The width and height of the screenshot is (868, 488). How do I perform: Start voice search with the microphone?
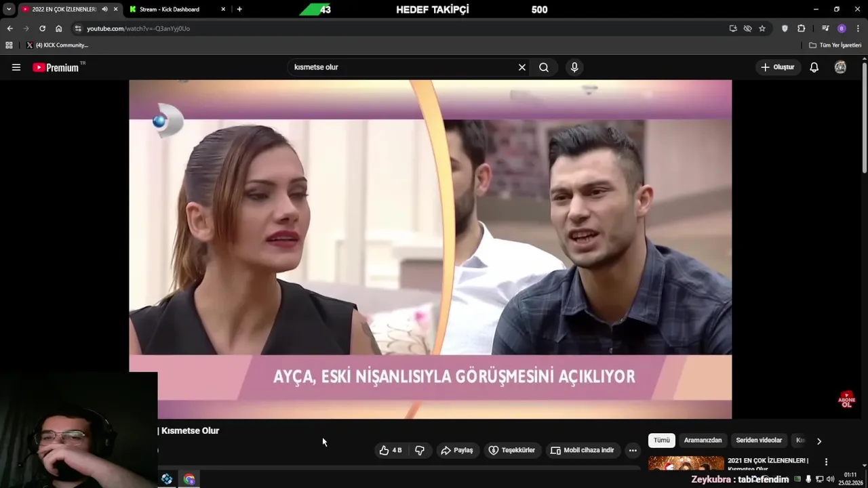574,67
